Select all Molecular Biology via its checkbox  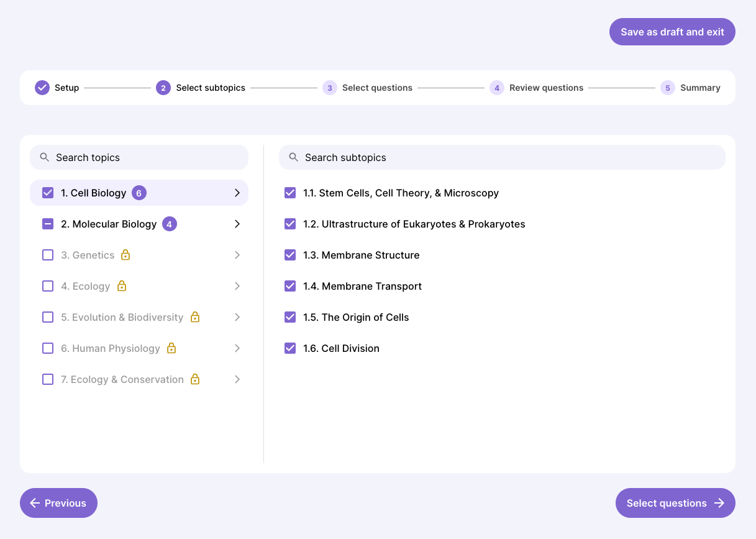point(48,224)
